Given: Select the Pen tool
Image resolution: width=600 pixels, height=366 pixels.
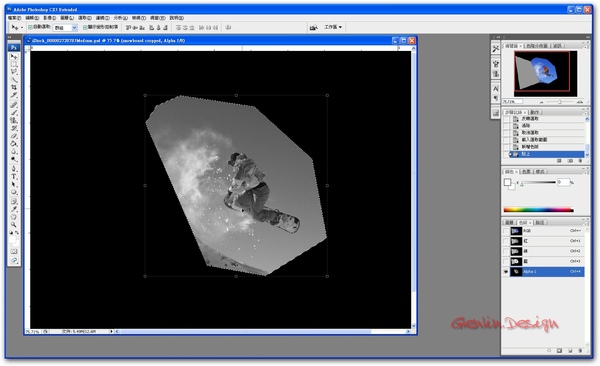Looking at the screenshot, I should click(x=14, y=168).
